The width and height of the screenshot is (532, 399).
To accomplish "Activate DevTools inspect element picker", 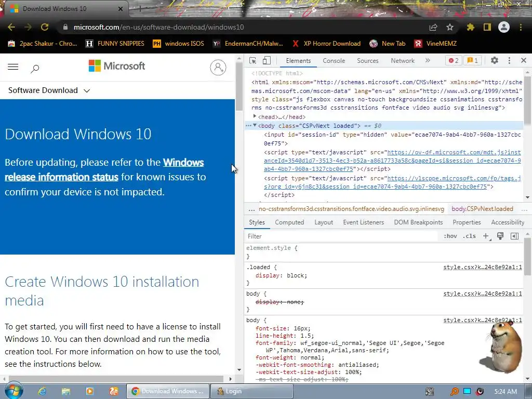I will (253, 60).
